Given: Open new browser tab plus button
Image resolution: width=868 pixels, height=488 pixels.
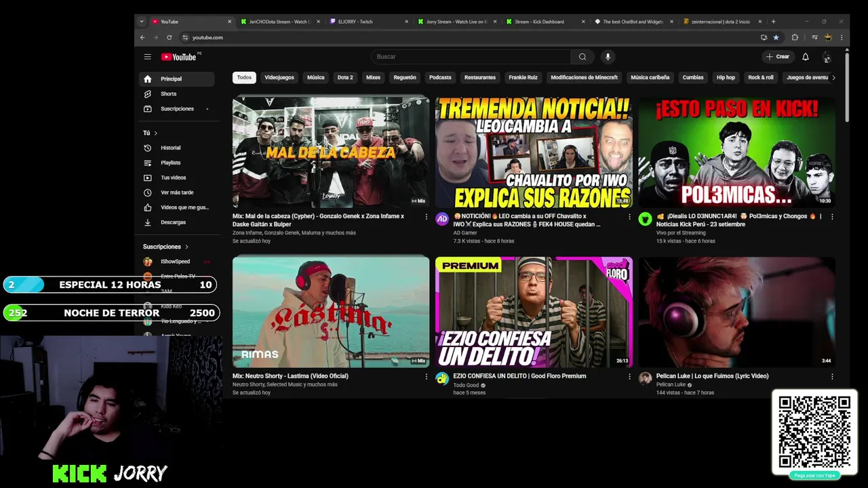Looking at the screenshot, I should [x=773, y=22].
